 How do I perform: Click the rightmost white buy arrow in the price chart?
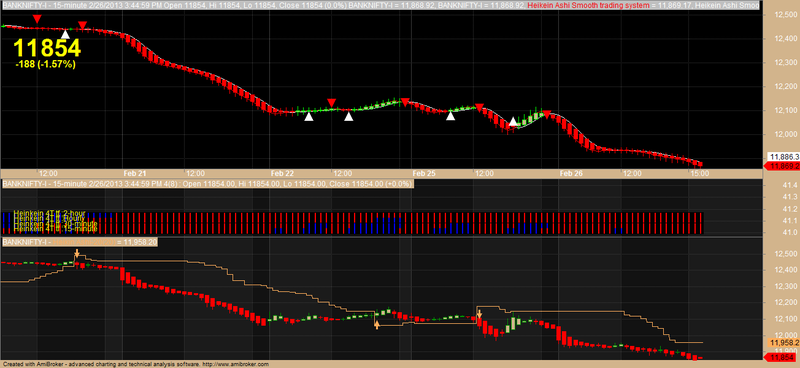tap(513, 121)
